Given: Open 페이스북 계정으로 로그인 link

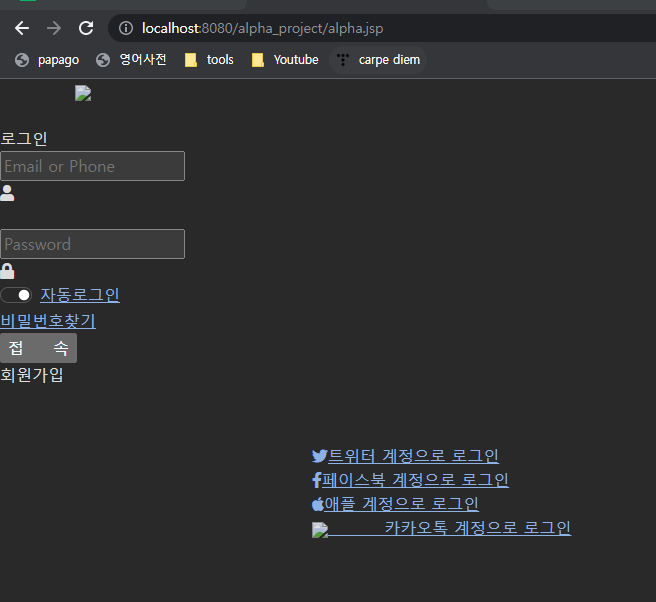Looking at the screenshot, I should (415, 480).
